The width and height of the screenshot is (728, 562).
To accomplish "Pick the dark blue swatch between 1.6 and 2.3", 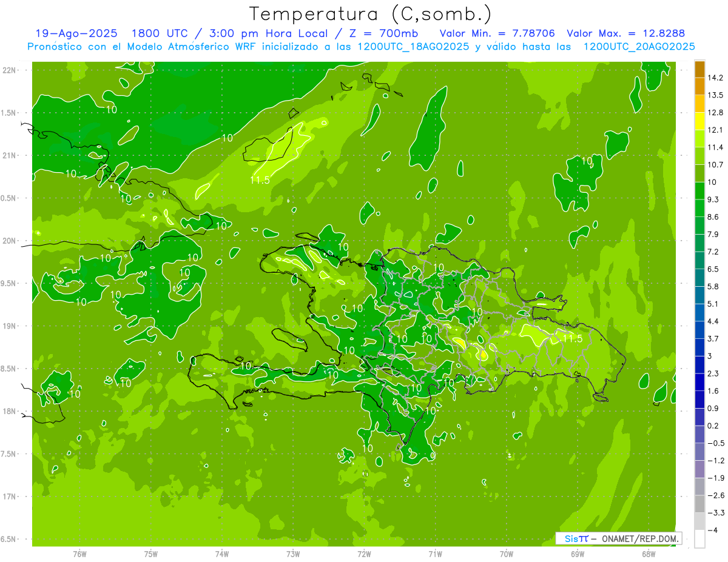I will pos(699,383).
